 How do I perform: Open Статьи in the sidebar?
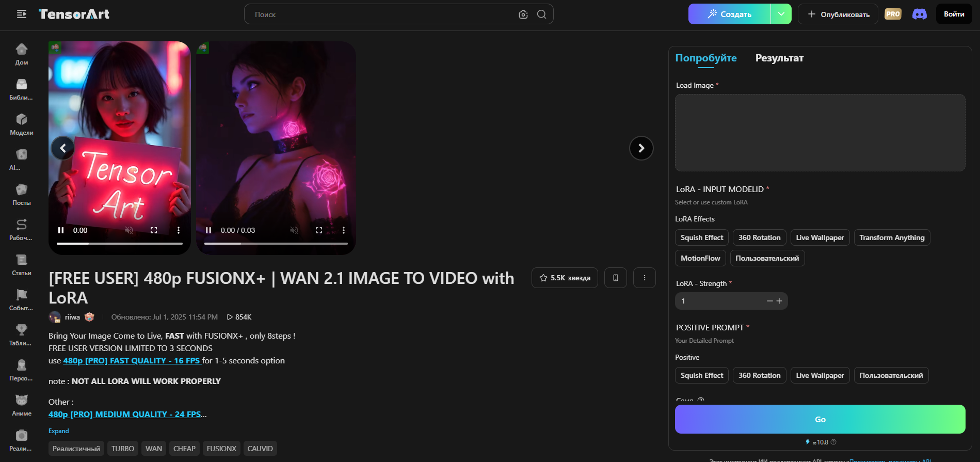point(22,265)
